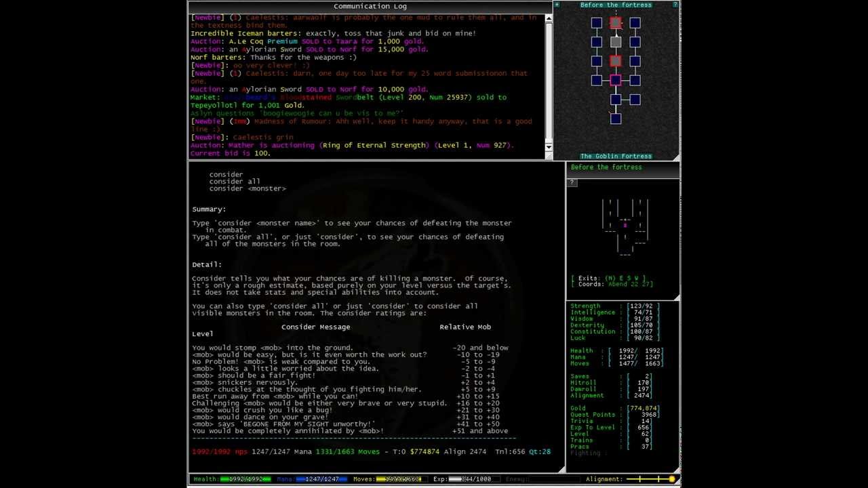Click 'The Goblin Fortress' area label
This screenshot has width=868, height=488.
(616, 157)
